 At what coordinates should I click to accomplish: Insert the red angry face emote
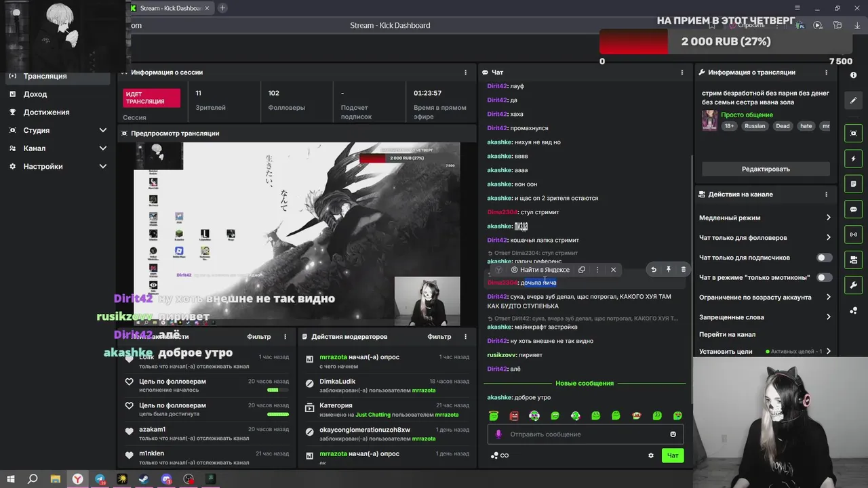coord(514,415)
